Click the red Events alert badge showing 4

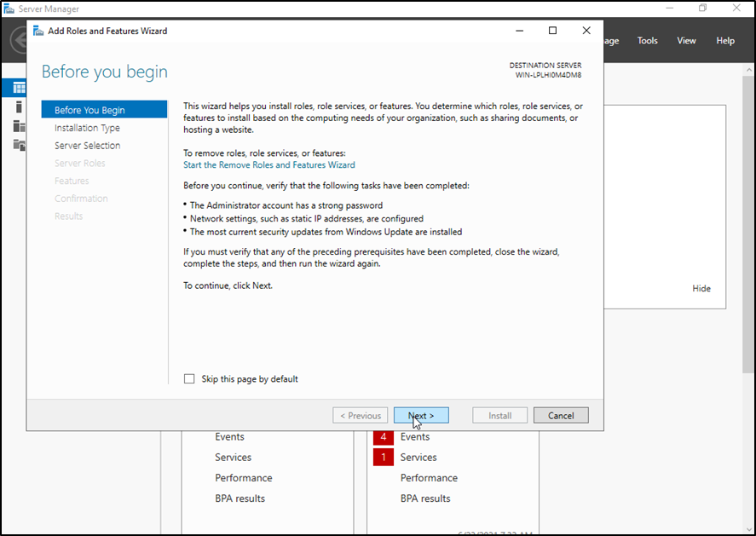coord(383,436)
